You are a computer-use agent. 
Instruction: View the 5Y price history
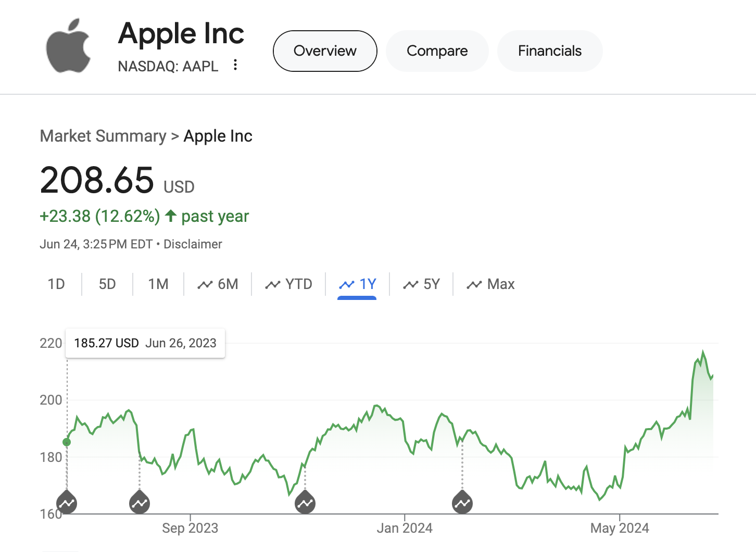click(x=421, y=284)
